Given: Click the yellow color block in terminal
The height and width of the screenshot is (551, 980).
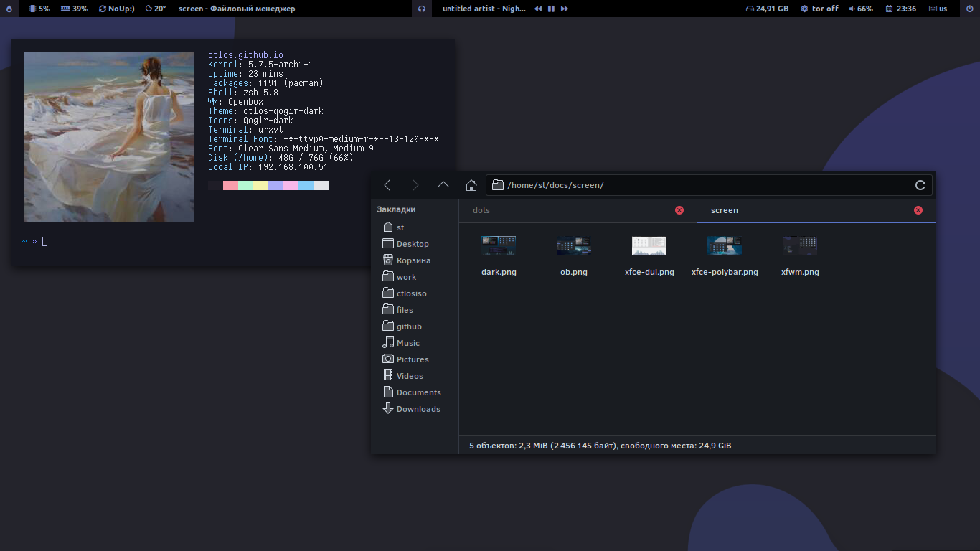Looking at the screenshot, I should click(260, 185).
